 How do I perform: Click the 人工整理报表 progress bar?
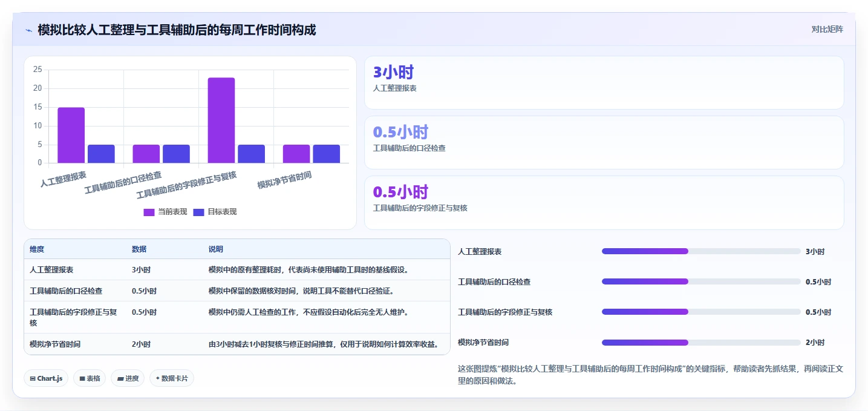[701, 251]
